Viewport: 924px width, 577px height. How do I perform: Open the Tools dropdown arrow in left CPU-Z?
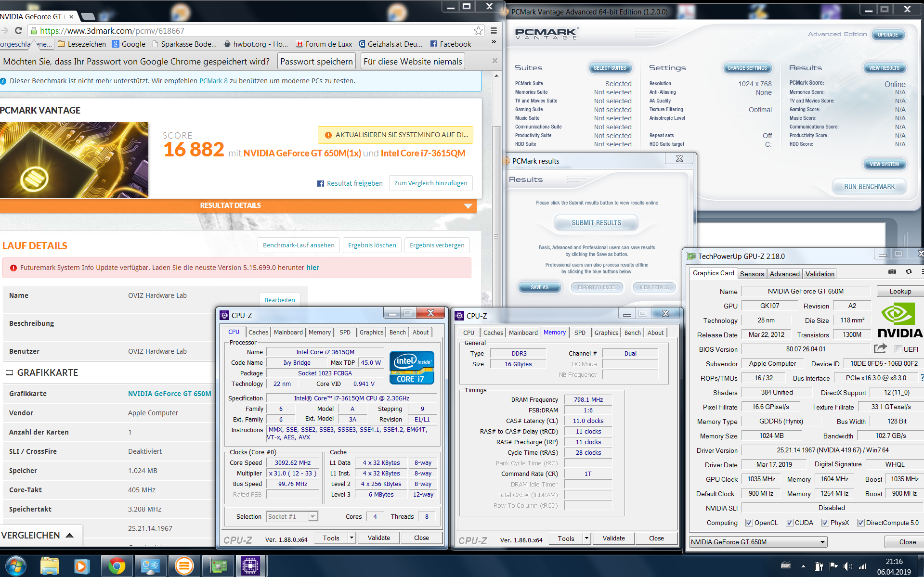pyautogui.click(x=351, y=538)
